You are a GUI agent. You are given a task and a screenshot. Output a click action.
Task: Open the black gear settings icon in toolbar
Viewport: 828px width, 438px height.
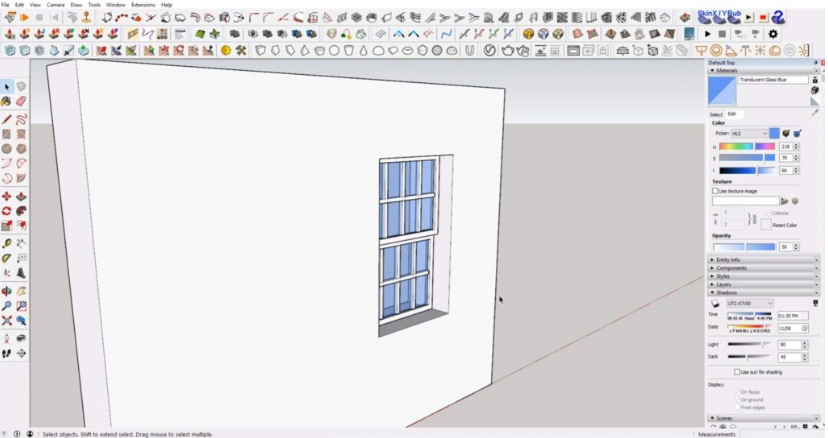tap(773, 34)
